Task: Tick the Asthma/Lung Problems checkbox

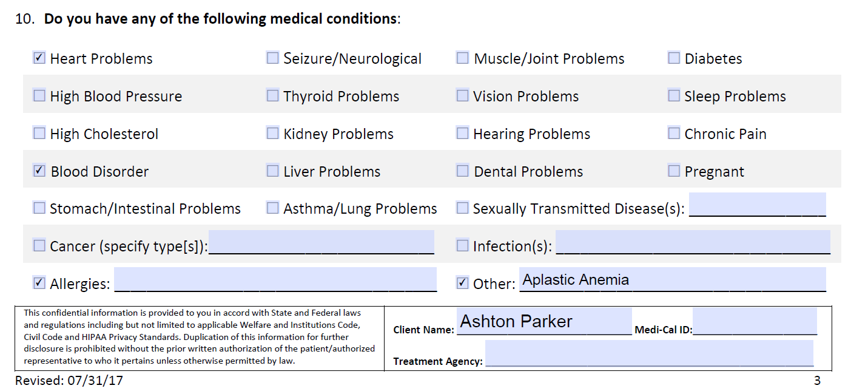Action: pyautogui.click(x=273, y=208)
